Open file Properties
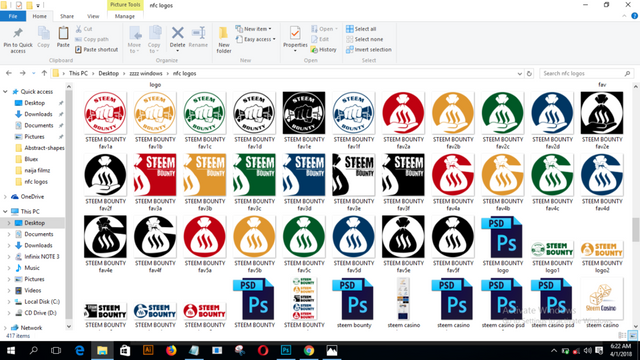This screenshot has height=360, width=640. click(295, 39)
